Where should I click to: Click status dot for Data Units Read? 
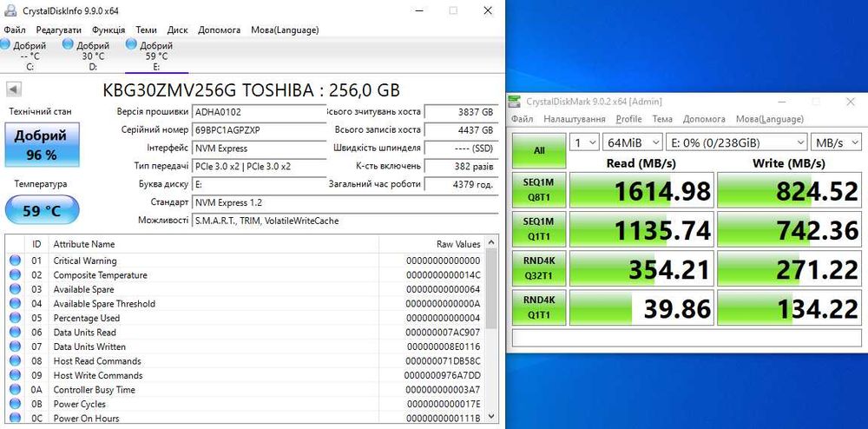(x=15, y=332)
